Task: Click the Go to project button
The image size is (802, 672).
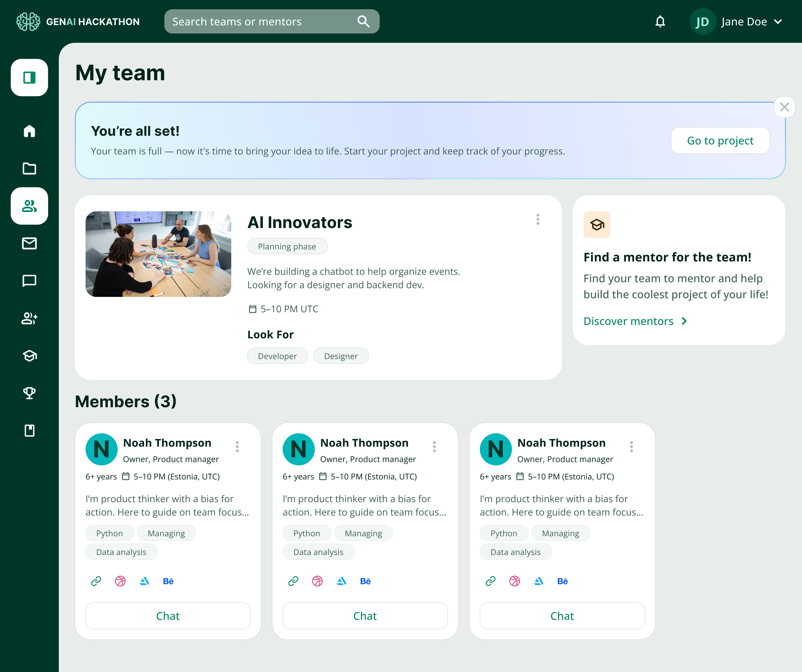Action: tap(720, 141)
